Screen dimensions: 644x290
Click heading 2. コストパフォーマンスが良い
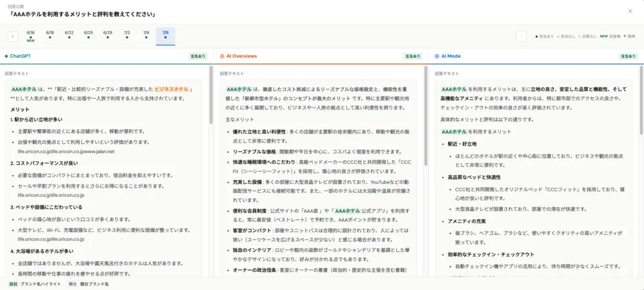(x=44, y=163)
